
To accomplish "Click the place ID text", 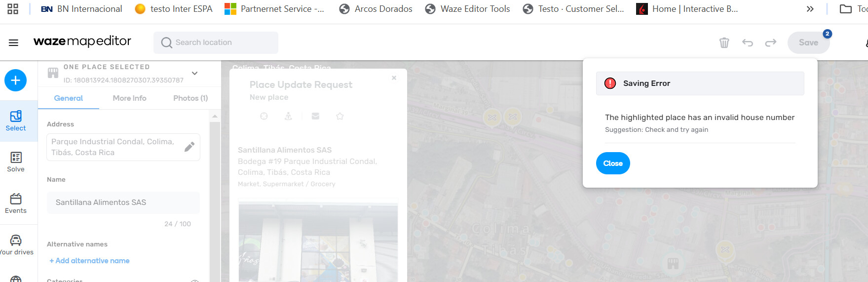I will click(x=123, y=80).
